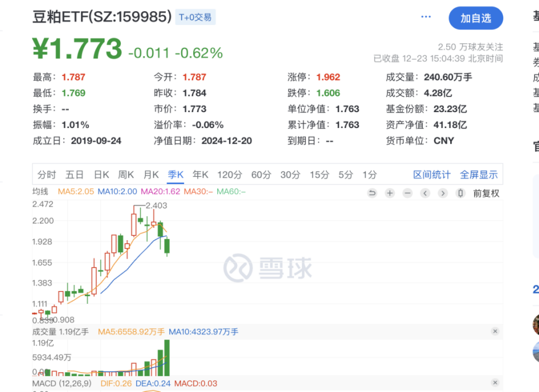Click the last green candlestick on chart
Screen dimensions: 539x392
point(167,246)
